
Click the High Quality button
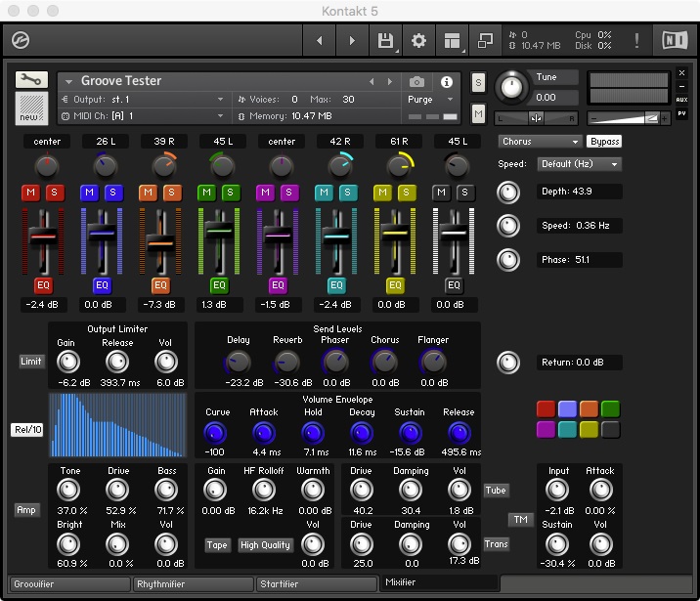[x=265, y=545]
